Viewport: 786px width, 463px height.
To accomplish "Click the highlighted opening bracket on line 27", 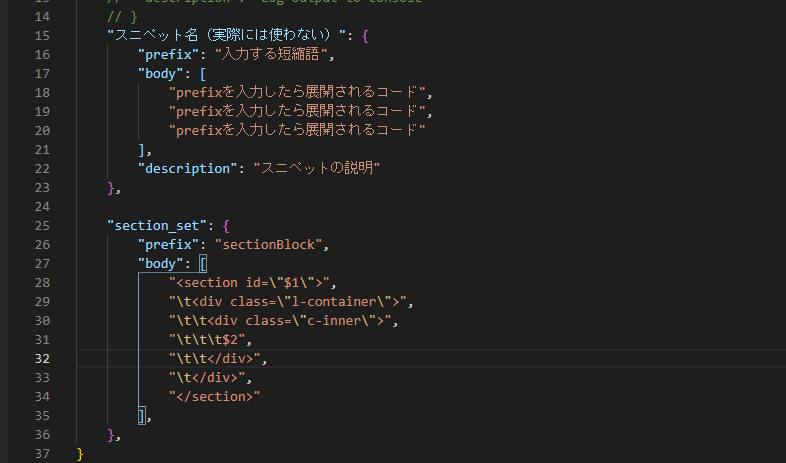I will 202,263.
